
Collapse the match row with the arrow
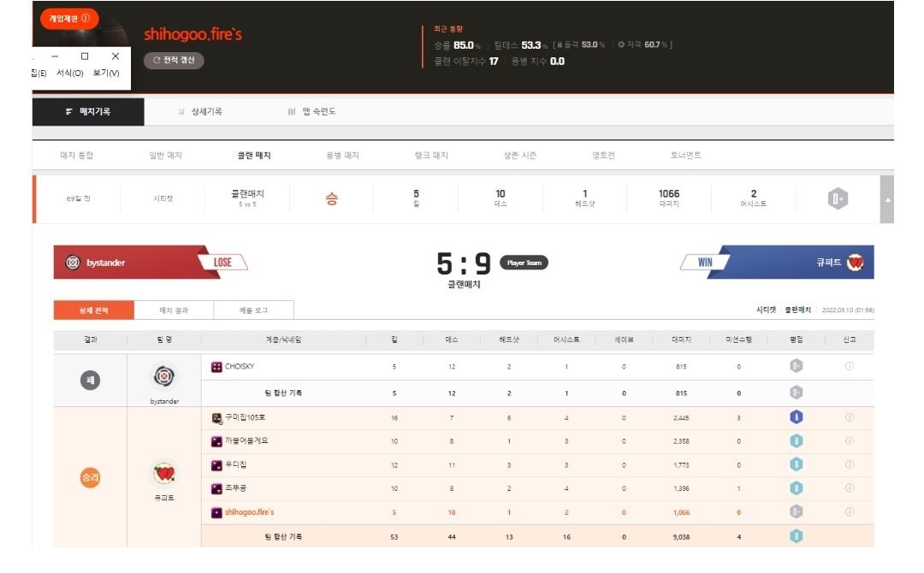tap(887, 199)
